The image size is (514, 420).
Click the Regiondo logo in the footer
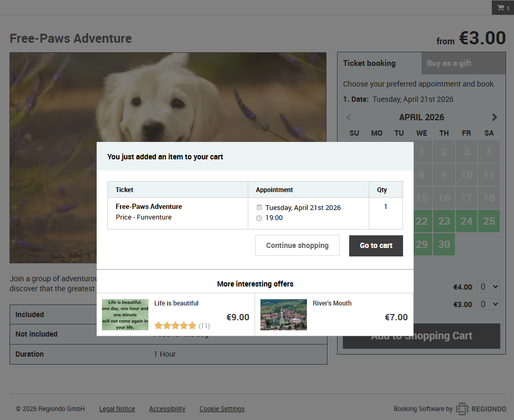click(x=481, y=409)
